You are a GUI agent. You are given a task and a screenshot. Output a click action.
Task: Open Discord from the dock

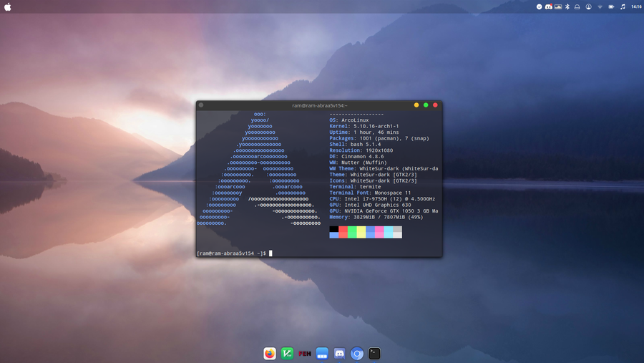pos(340,354)
